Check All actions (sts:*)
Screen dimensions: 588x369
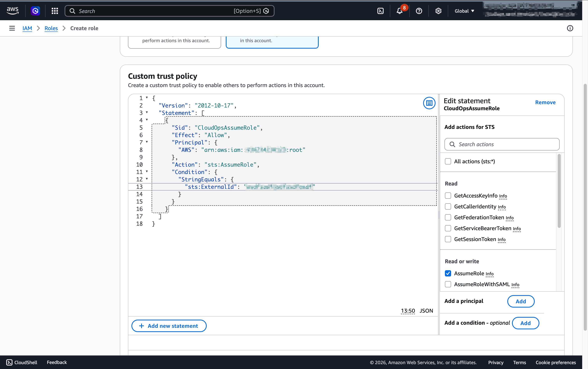(448, 161)
